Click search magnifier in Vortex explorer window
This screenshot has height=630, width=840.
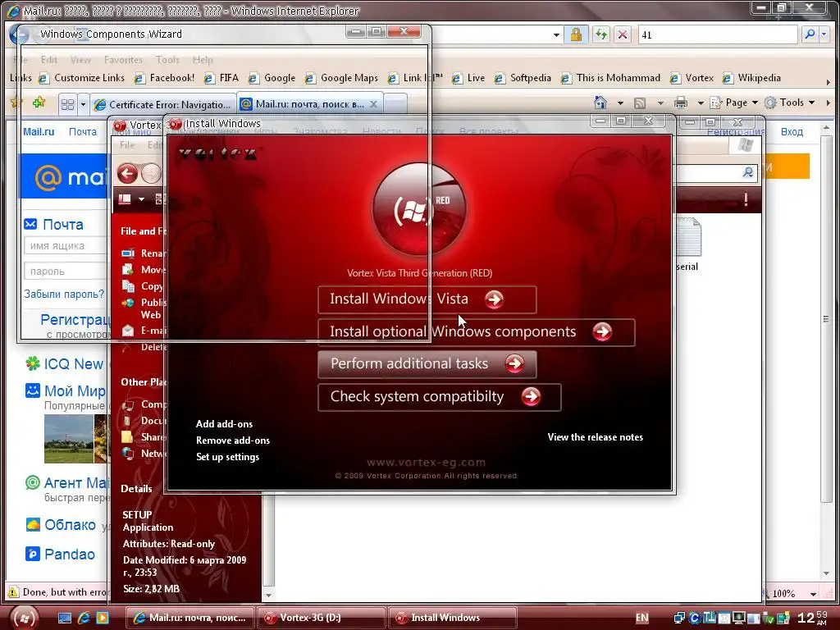pos(747,172)
